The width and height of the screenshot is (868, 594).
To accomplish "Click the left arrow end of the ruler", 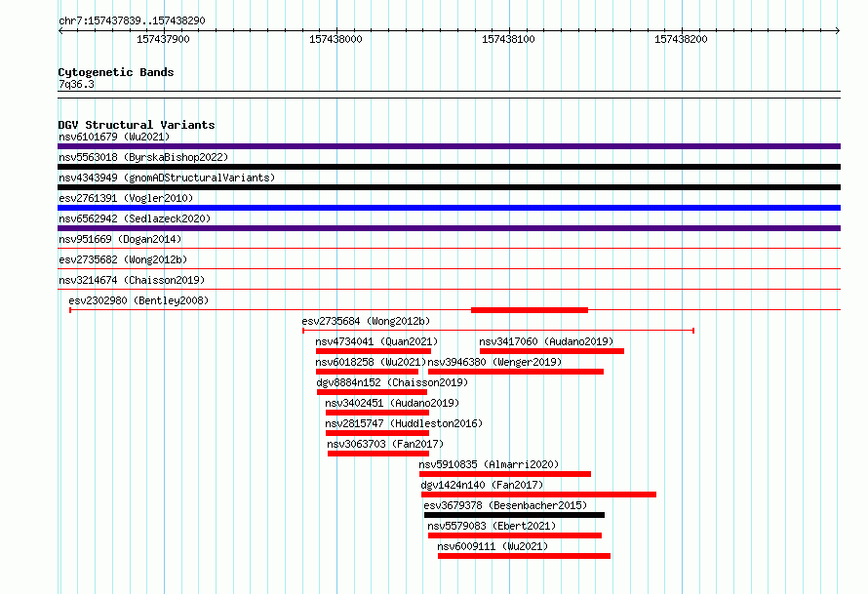I will click(x=60, y=31).
